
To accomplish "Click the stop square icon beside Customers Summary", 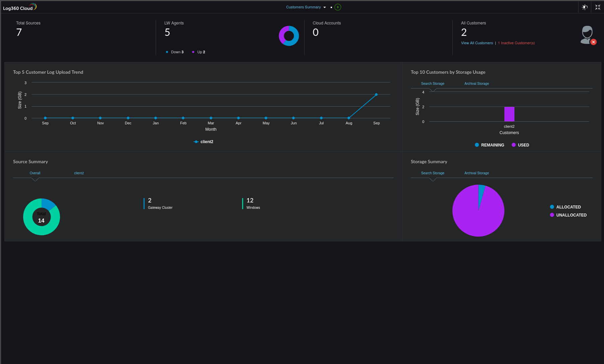I will (331, 7).
